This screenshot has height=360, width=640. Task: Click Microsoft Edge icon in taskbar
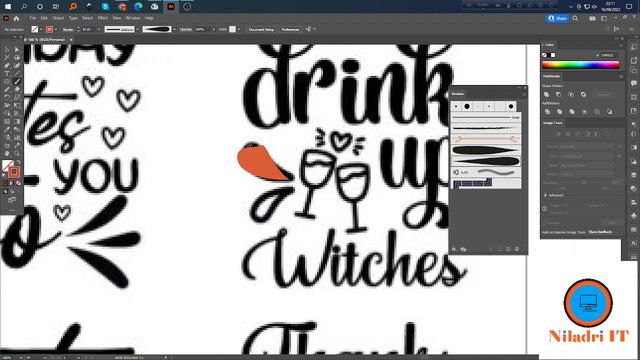point(138,7)
